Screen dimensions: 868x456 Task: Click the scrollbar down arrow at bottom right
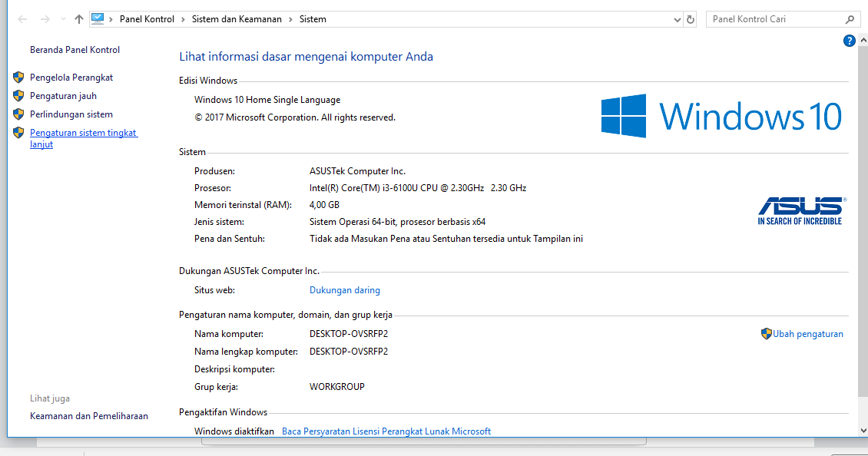pos(863,431)
